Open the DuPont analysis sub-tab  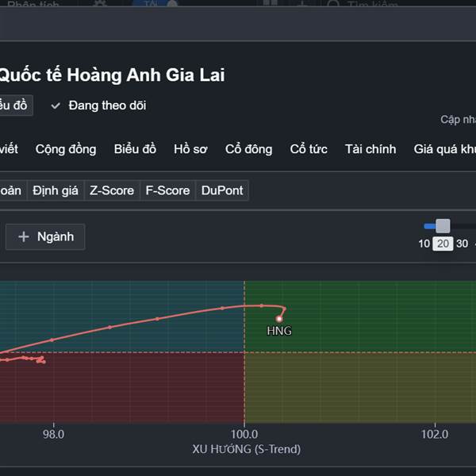[x=222, y=190]
